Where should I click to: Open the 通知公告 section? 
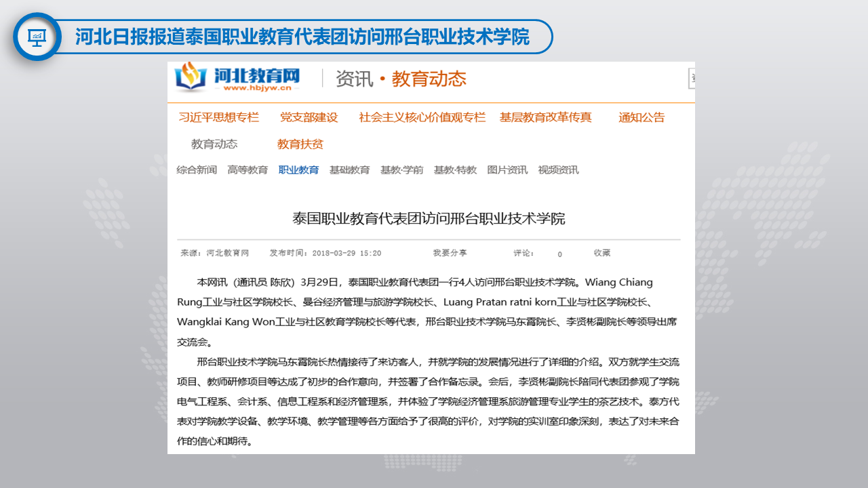click(641, 117)
